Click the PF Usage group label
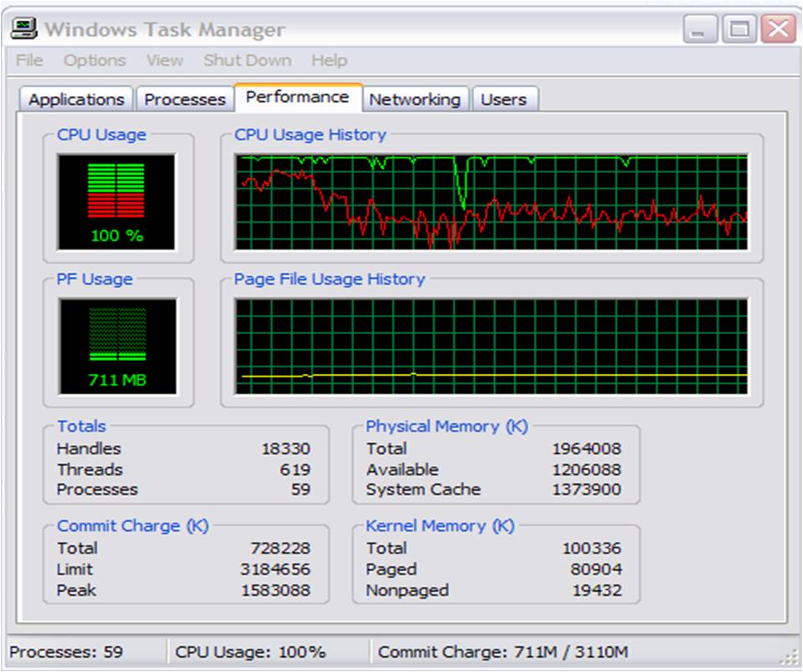The width and height of the screenshot is (803, 672). (94, 279)
